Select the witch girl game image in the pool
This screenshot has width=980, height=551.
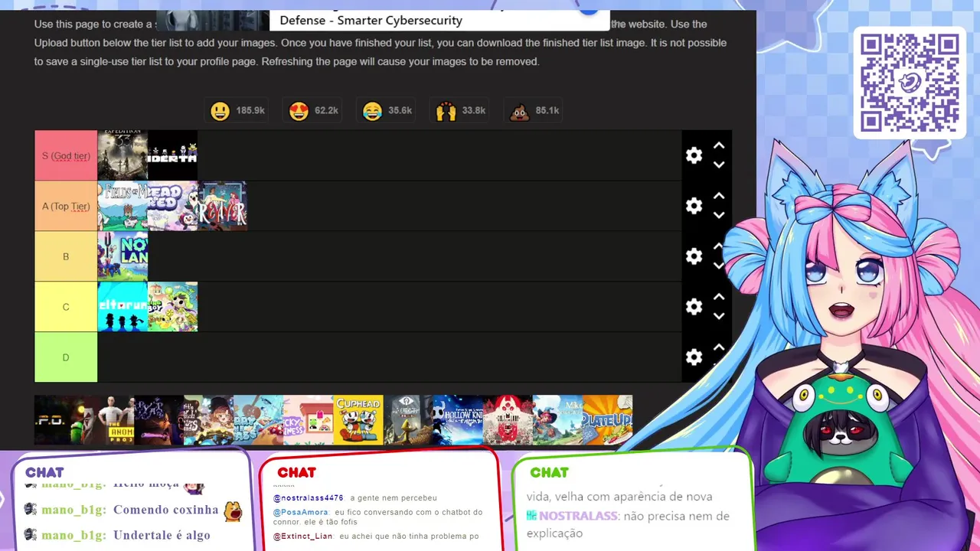coord(208,420)
